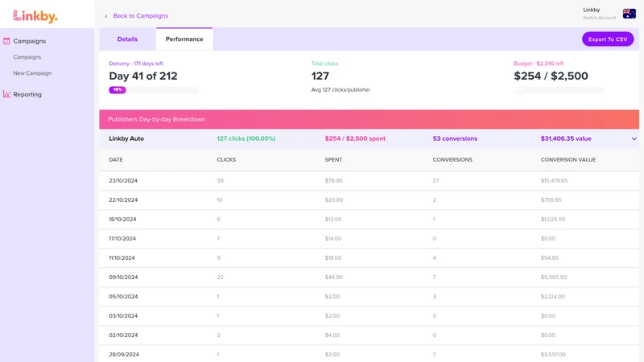644x362 pixels.
Task: Click the 22/10/2024 date row
Action: point(369,200)
